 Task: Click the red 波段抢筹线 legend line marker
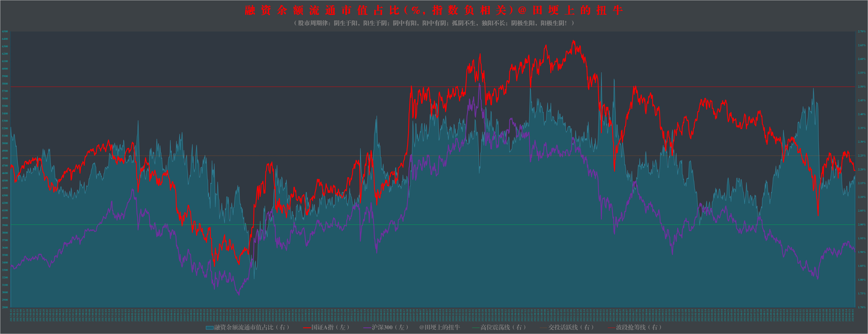click(x=612, y=328)
